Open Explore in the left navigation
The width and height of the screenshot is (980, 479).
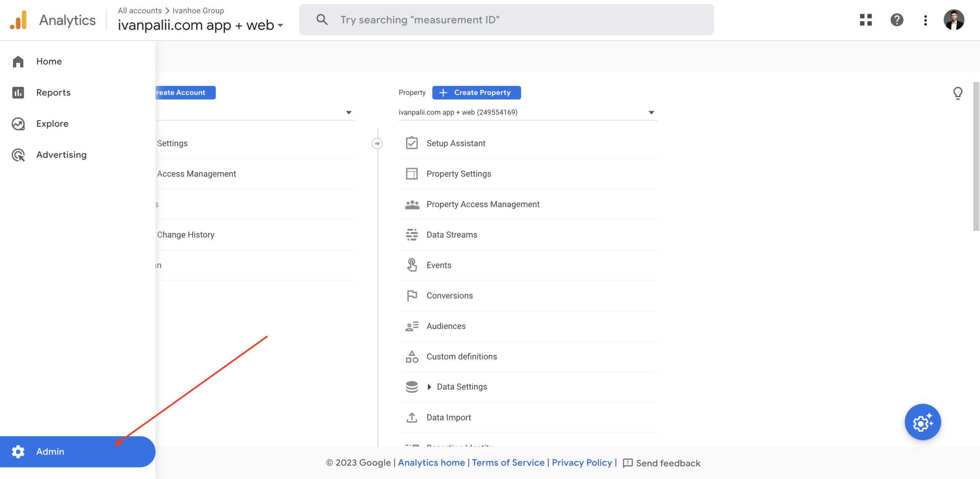(x=52, y=124)
